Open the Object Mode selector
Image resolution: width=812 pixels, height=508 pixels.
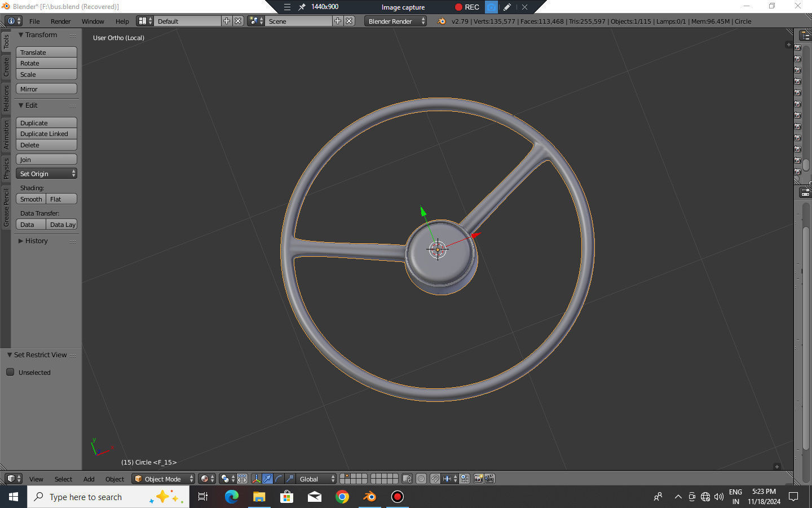point(163,479)
